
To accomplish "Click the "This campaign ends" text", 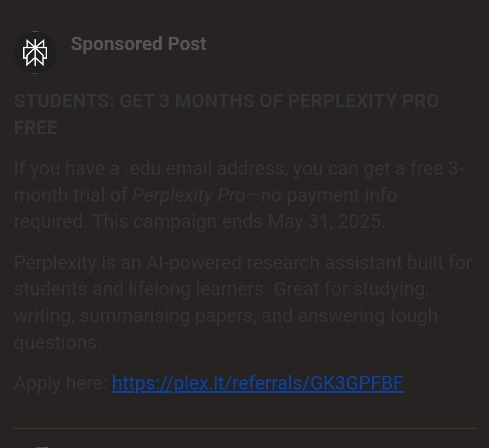I will click(177, 222).
